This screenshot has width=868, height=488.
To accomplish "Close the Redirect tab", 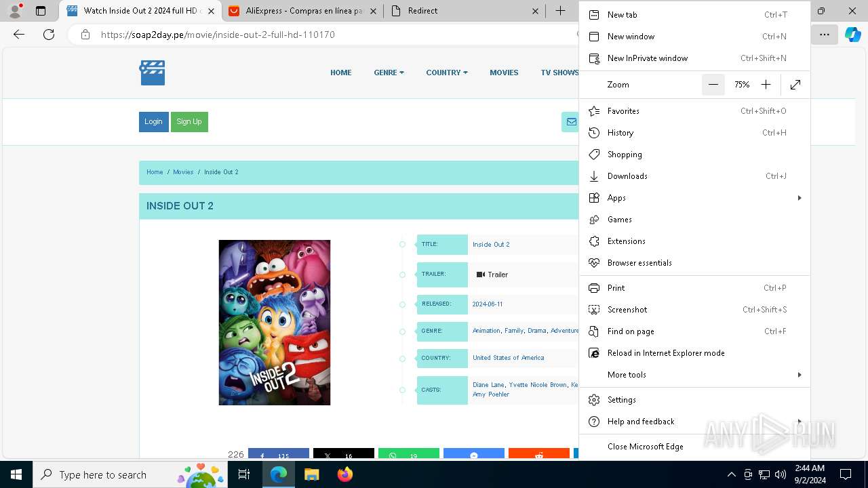I will (535, 11).
